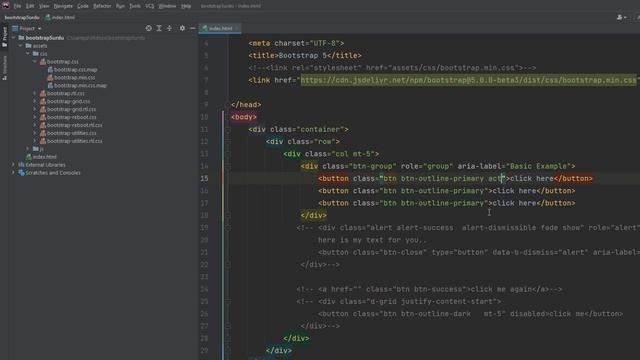Switch to the index.html editor tab
The width and height of the screenshot is (640, 360).
(220, 28)
